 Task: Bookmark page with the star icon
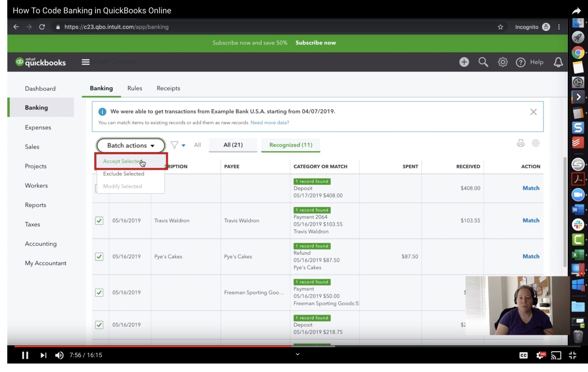(500, 27)
